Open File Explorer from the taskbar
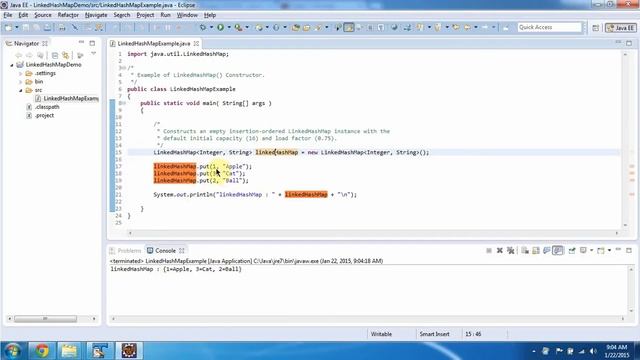 (69, 351)
